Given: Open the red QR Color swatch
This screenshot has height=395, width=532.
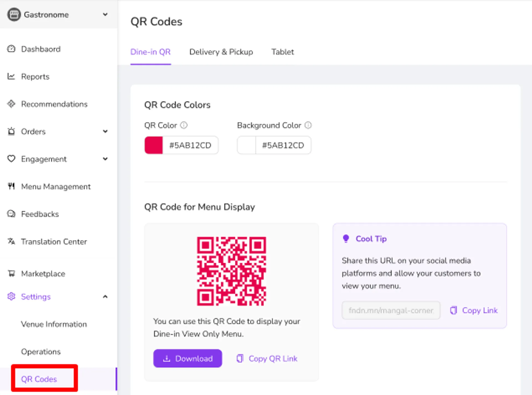Looking at the screenshot, I should (x=154, y=145).
